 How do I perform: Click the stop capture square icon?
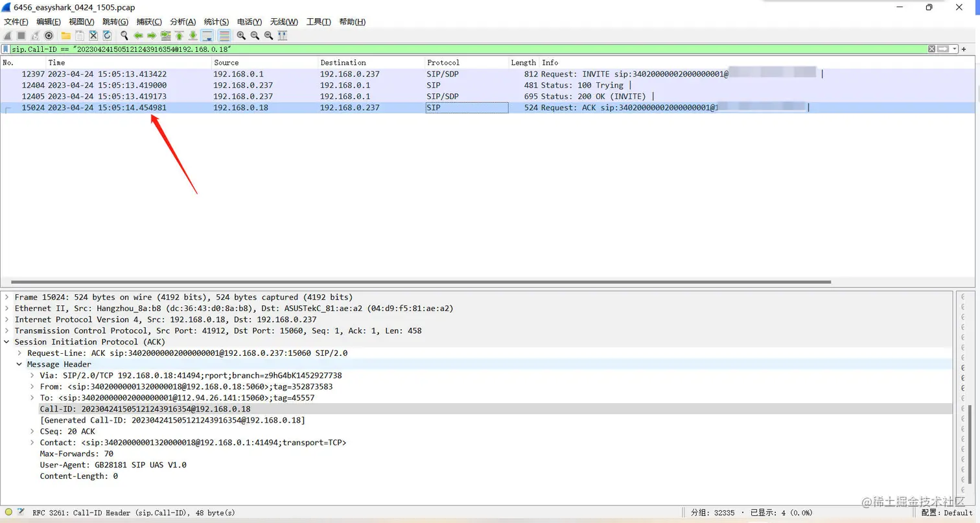click(x=21, y=36)
